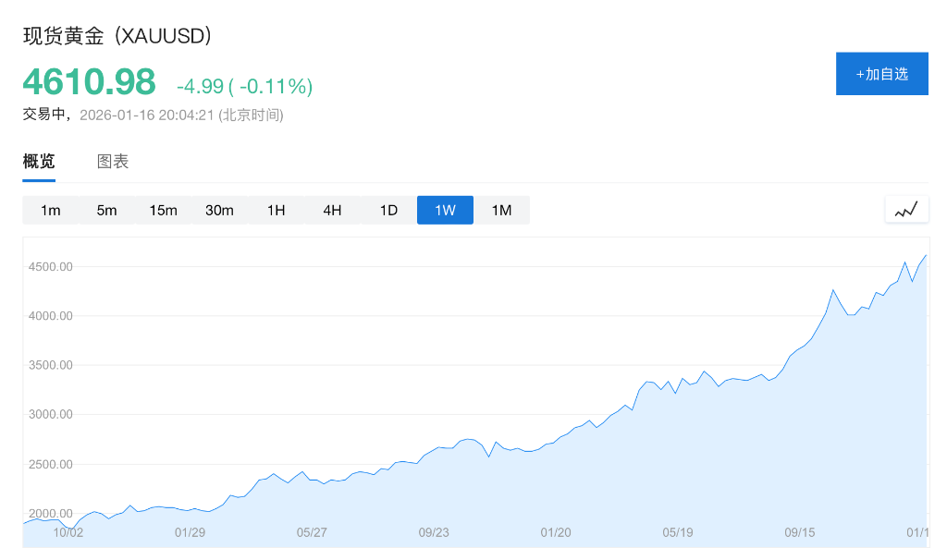Toggle the active 1W weekly timeframe
This screenshot has height=560, width=947.
[x=445, y=210]
